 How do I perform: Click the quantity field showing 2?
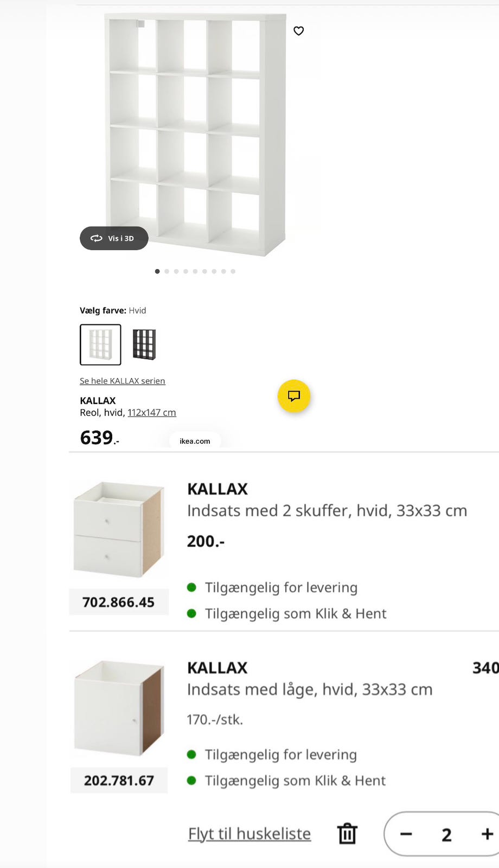tap(446, 834)
